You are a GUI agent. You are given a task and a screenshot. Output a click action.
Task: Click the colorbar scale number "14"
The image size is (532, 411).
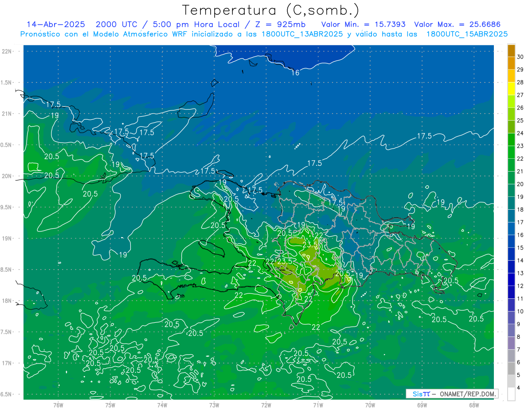tap(520, 260)
